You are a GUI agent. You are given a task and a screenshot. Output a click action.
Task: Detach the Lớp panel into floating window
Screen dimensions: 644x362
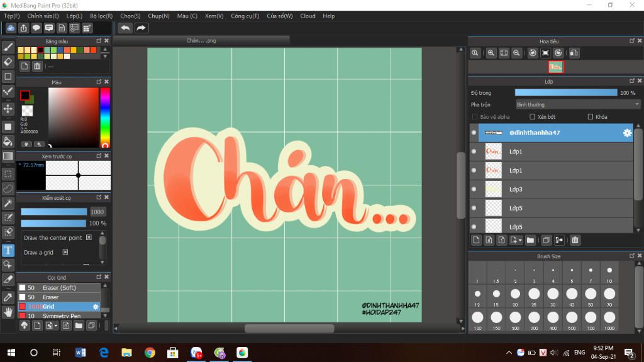631,81
